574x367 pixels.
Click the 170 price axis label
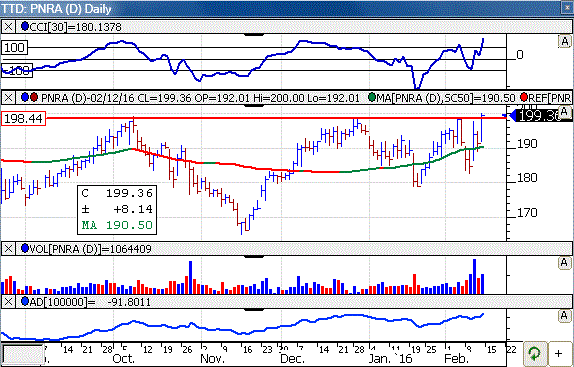[527, 213]
